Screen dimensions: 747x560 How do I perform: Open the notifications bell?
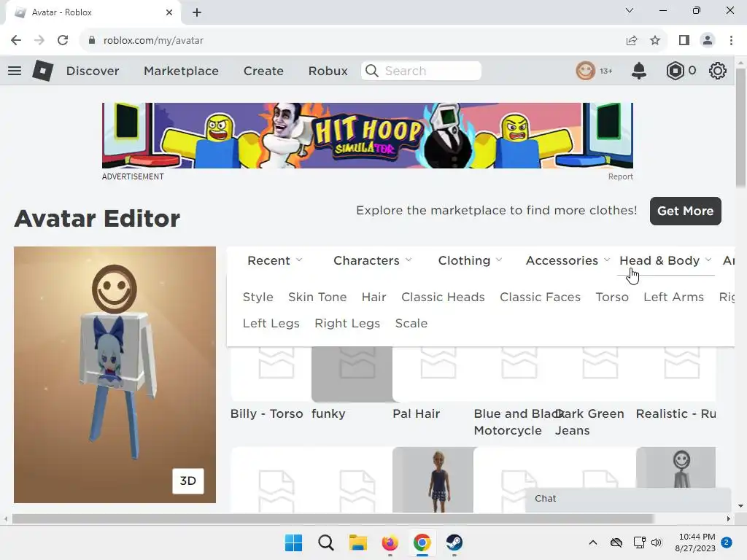coord(639,71)
